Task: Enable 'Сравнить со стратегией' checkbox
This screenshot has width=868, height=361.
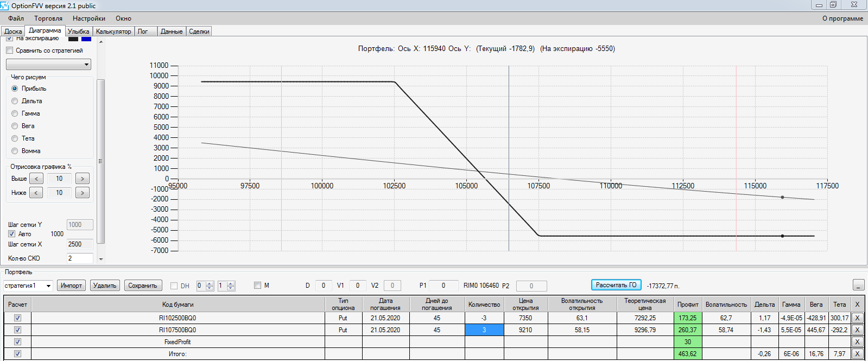Action: tap(9, 50)
